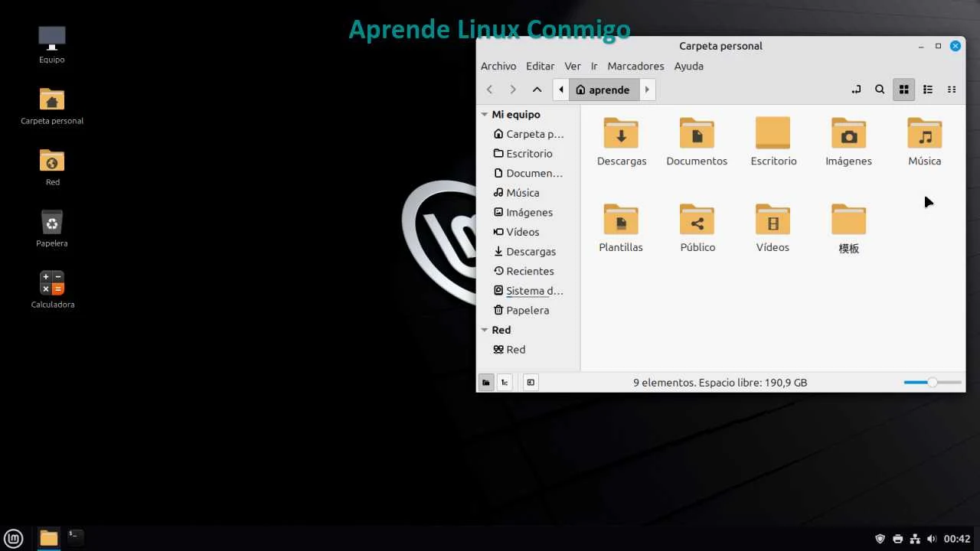Select the Plantillas folder icon
Viewport: 980px width, 551px height.
pyautogui.click(x=621, y=220)
